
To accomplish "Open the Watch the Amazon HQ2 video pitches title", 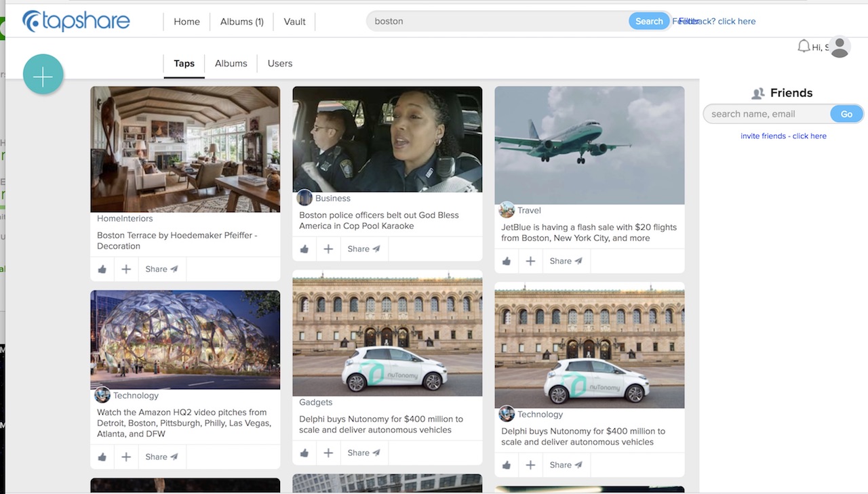I will point(184,423).
